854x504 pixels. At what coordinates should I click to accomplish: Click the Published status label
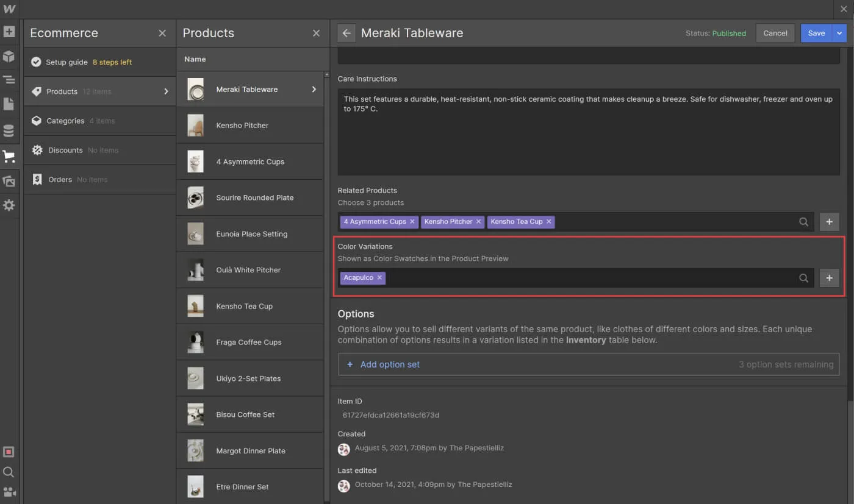coord(729,34)
